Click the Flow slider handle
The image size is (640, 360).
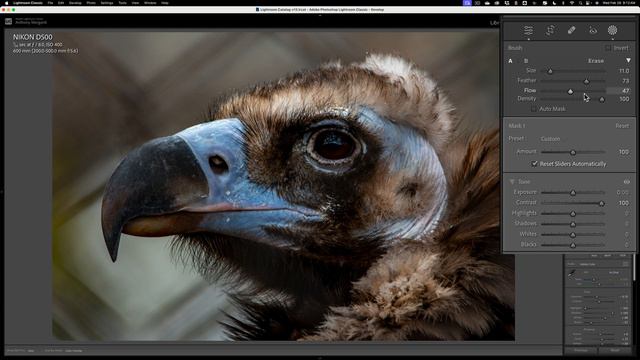pyautogui.click(x=570, y=91)
